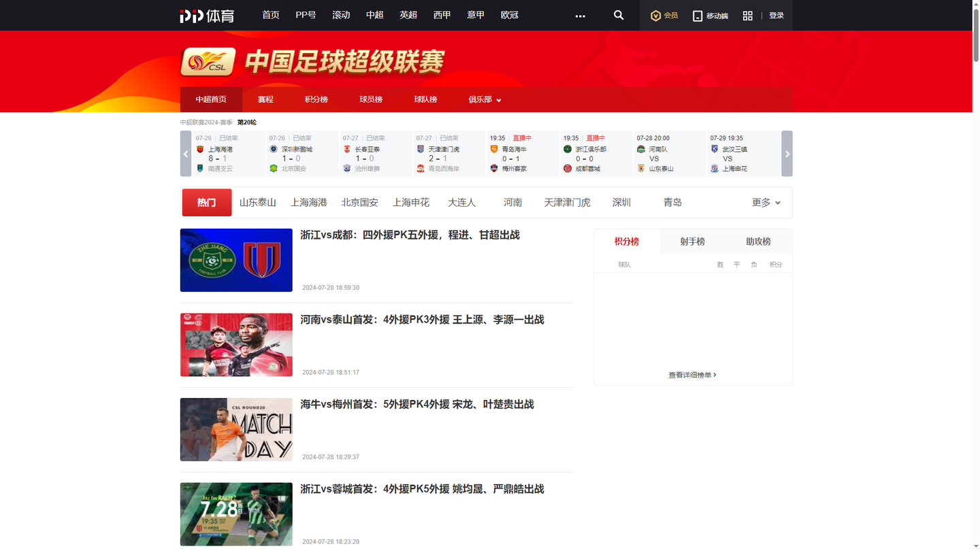
Task: Filter news by 上海海港
Action: click(x=309, y=203)
